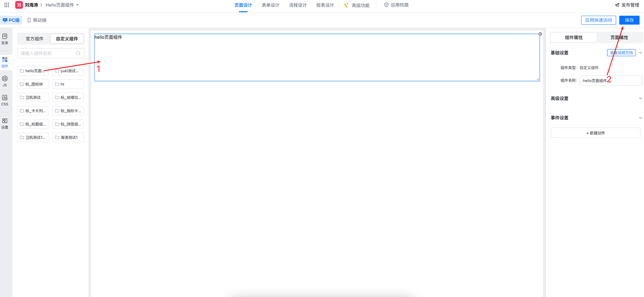Open the 目录 directory sidebar panel

point(5,39)
